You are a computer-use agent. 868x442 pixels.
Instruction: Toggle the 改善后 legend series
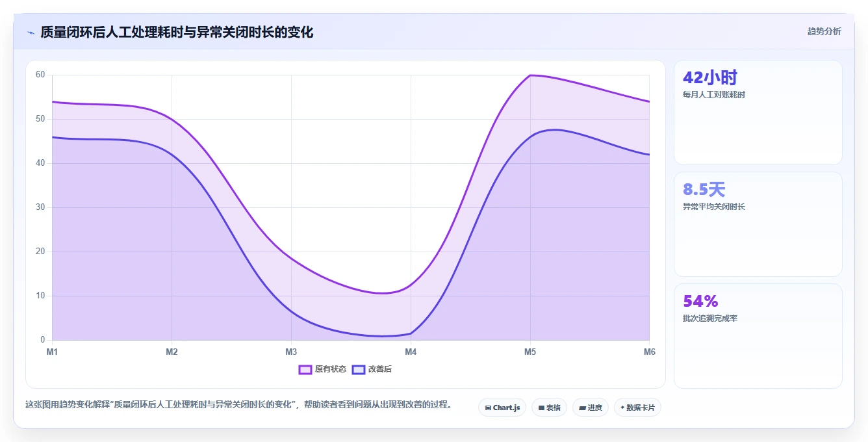click(372, 369)
